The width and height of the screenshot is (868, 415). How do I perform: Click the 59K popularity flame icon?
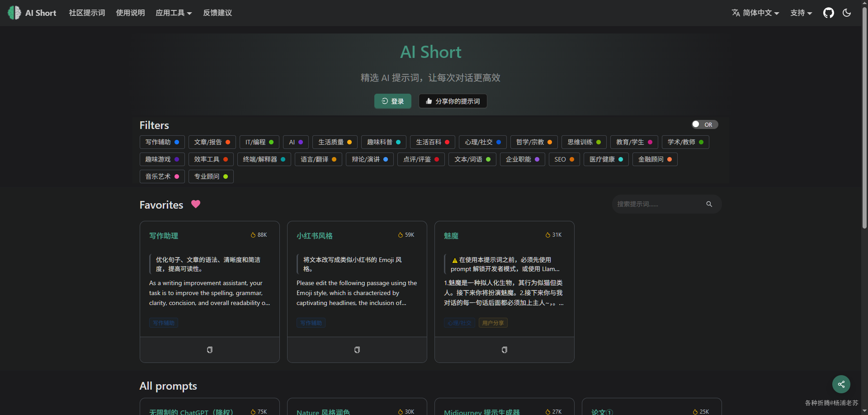click(x=401, y=235)
